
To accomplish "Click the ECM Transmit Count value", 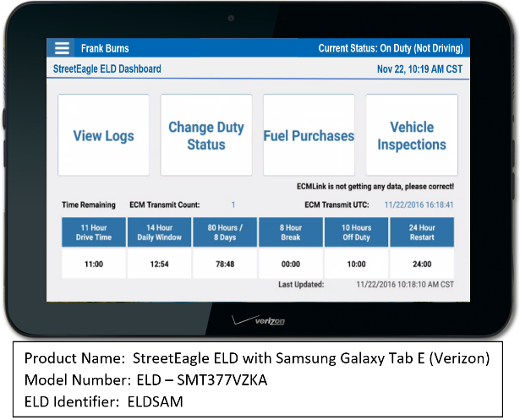I will (233, 205).
